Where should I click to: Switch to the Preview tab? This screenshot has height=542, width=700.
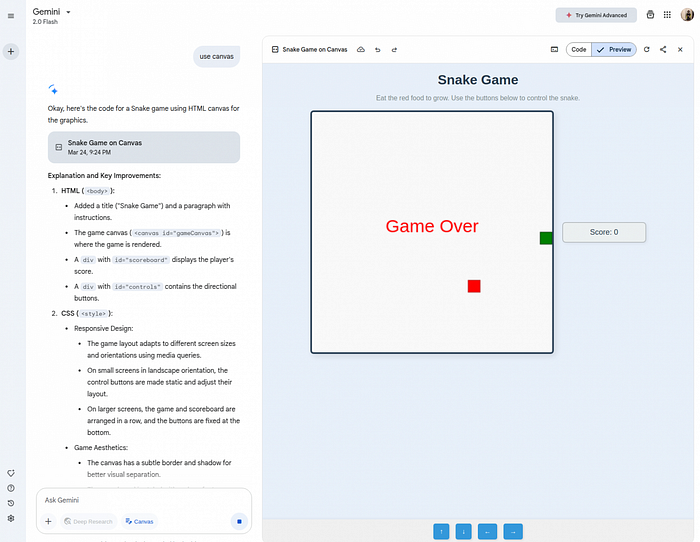614,50
